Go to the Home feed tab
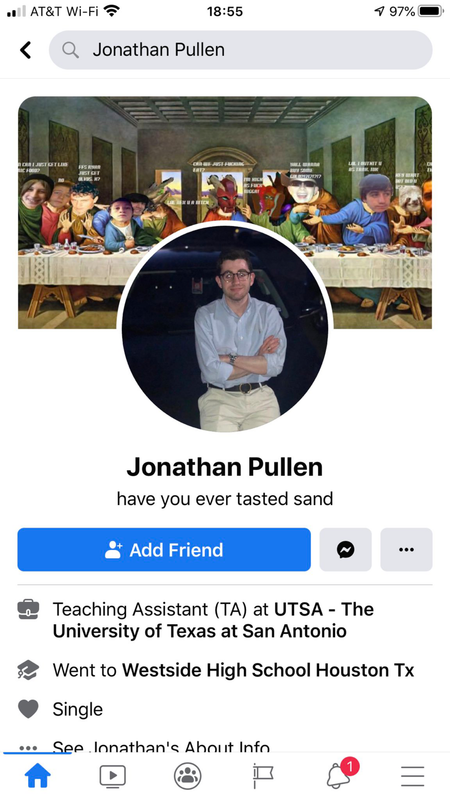 (x=38, y=776)
